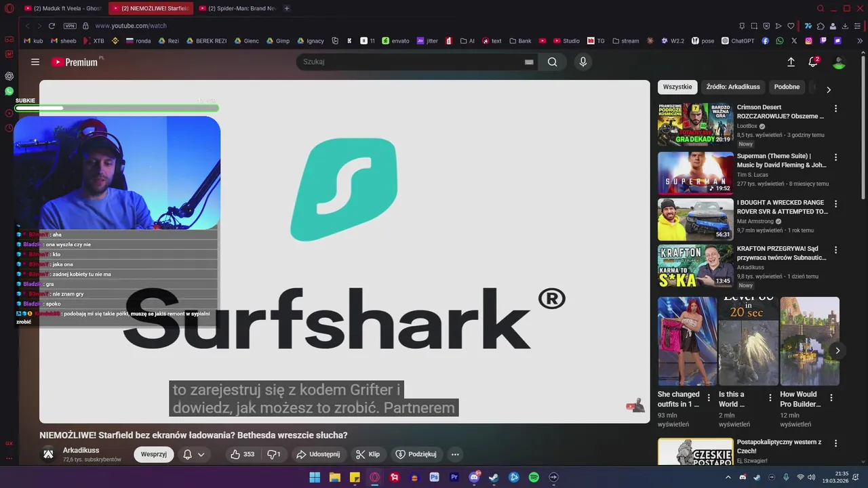The height and width of the screenshot is (488, 868).
Task: Open the Create upload icon
Action: [791, 62]
